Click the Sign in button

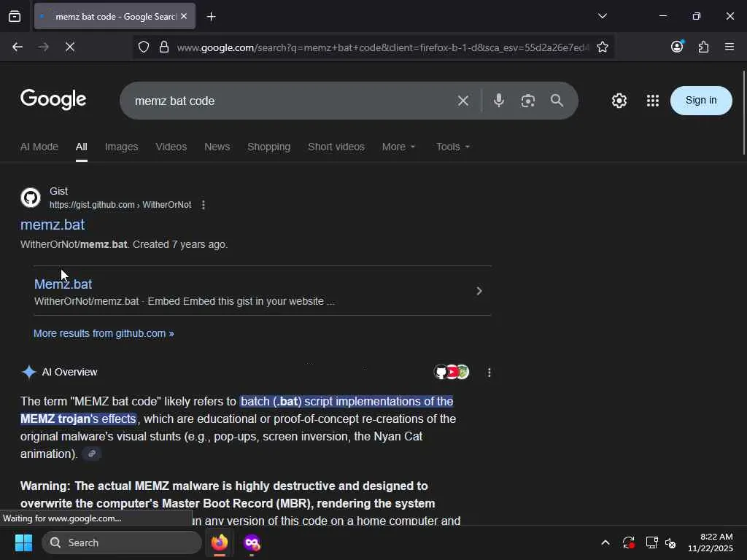pos(701,101)
